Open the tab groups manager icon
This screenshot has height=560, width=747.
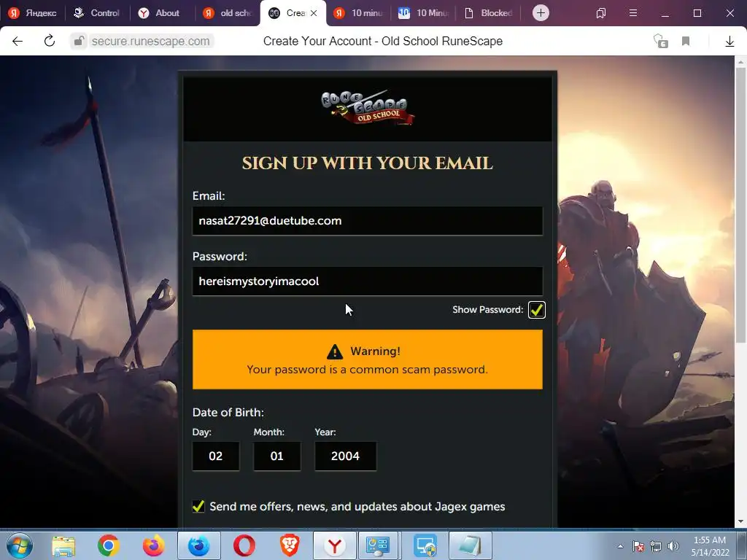(x=601, y=13)
